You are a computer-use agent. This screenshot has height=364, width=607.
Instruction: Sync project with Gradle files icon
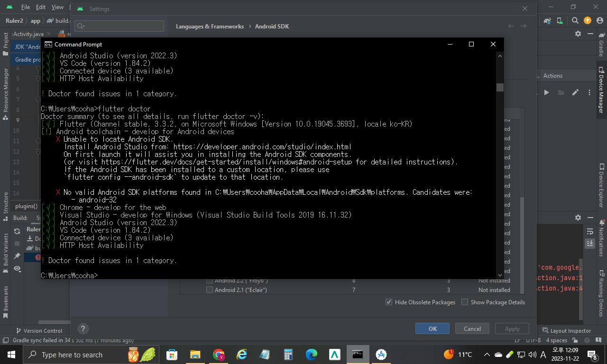pos(548,20)
